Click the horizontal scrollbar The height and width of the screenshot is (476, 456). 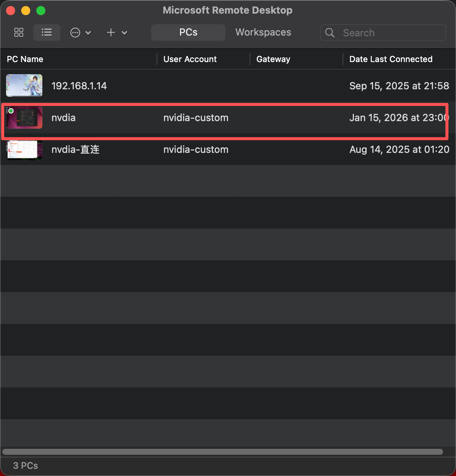(x=222, y=452)
